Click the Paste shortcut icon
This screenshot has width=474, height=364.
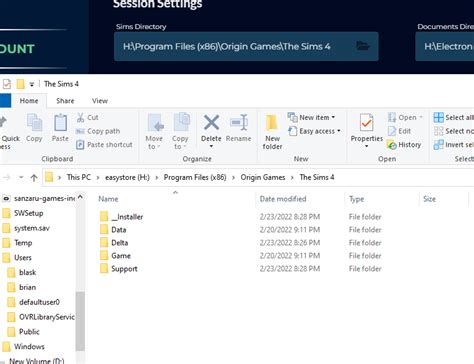80,145
